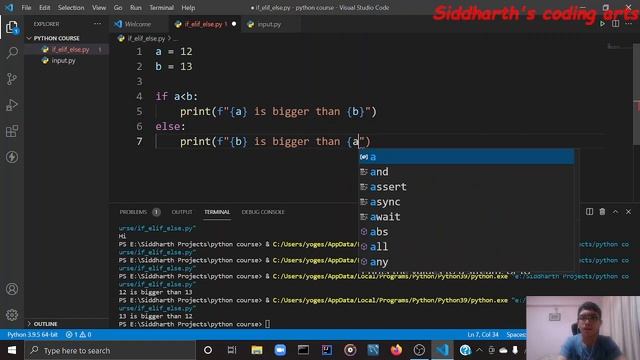Open editor More Actions ellipsis
640x360 pixels.
[x=629, y=24]
